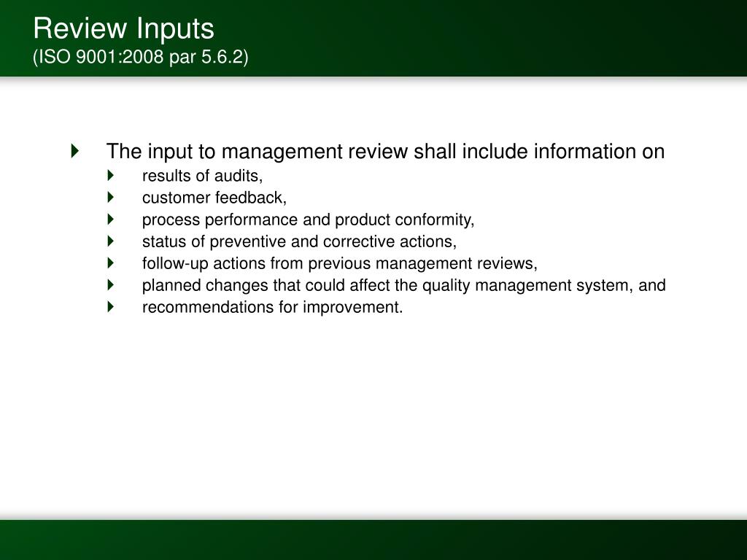Image resolution: width=747 pixels, height=560 pixels.
Task: Click the arrow bullet before "The input to management review"
Action: [x=75, y=150]
